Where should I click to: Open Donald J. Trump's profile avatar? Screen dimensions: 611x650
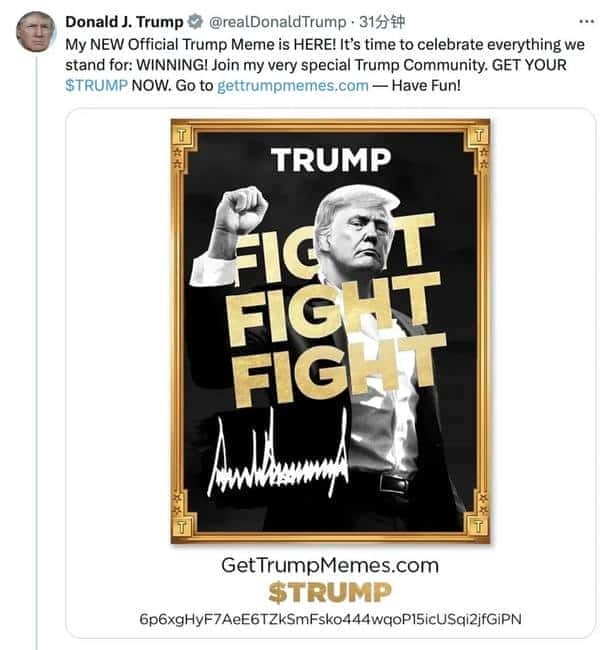pyautogui.click(x=36, y=32)
